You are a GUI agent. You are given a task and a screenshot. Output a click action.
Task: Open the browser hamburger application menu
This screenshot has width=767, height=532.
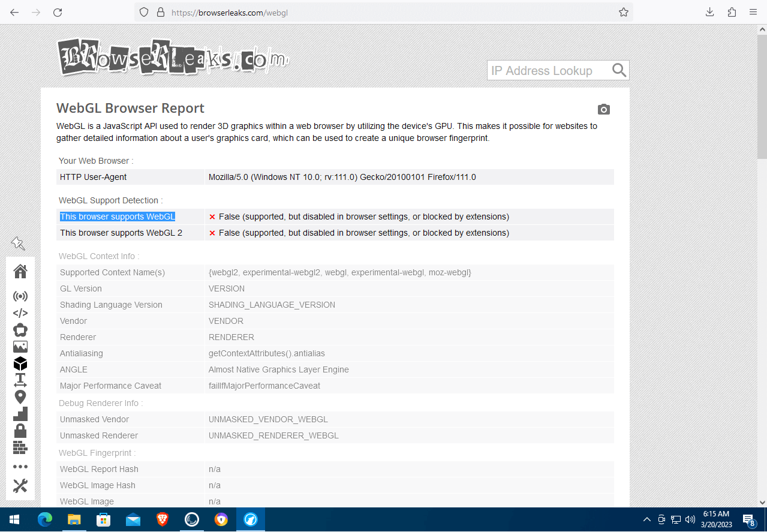click(x=753, y=12)
